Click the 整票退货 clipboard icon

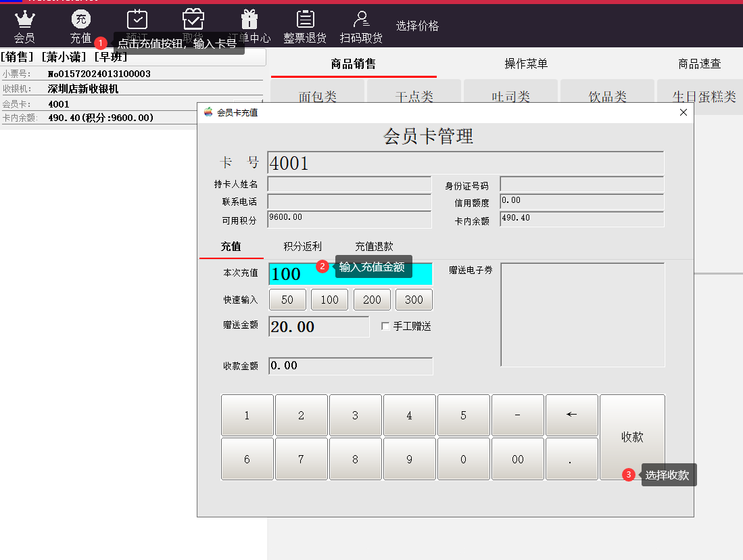click(305, 19)
